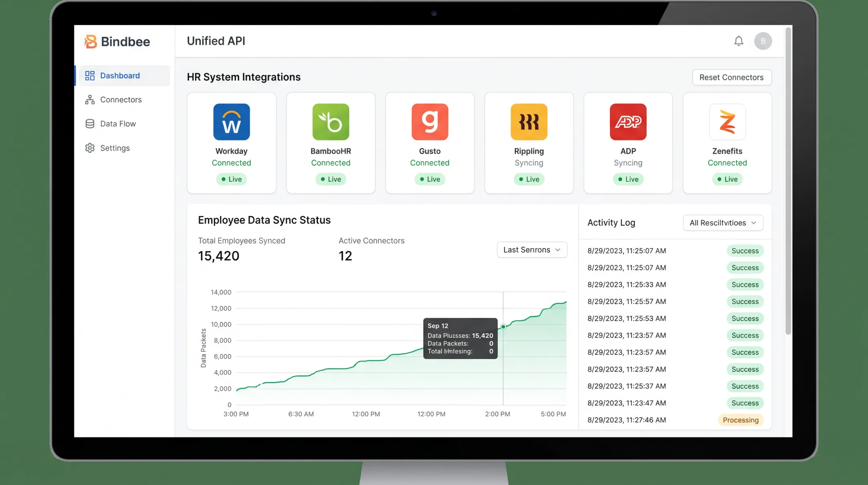The width and height of the screenshot is (868, 485).
Task: Open the Activity Log filter dropdown
Action: 723,223
